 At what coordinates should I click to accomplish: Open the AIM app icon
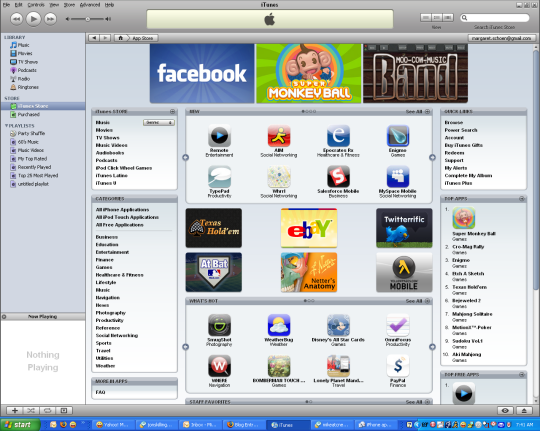tap(279, 136)
